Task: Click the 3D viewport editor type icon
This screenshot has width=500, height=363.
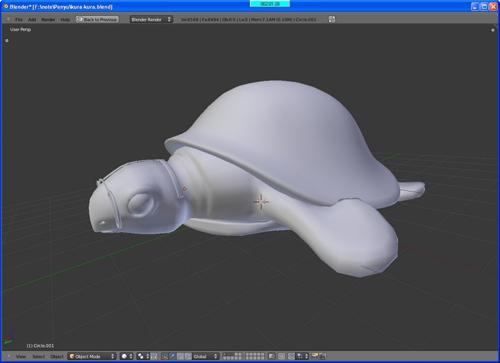Action: (x=8, y=356)
